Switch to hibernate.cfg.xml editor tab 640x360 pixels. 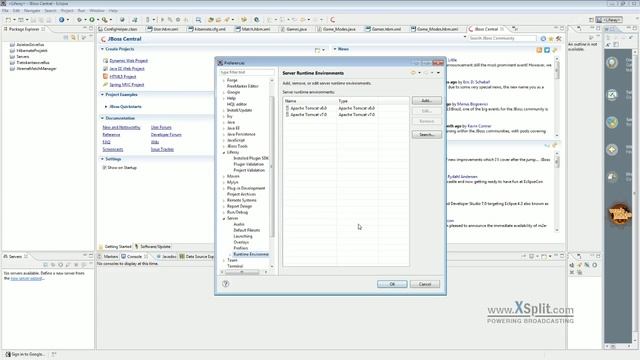pos(207,29)
